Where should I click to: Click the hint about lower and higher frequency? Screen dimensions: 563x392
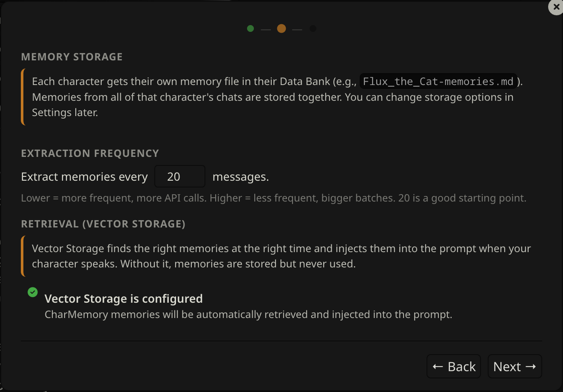pos(273,198)
